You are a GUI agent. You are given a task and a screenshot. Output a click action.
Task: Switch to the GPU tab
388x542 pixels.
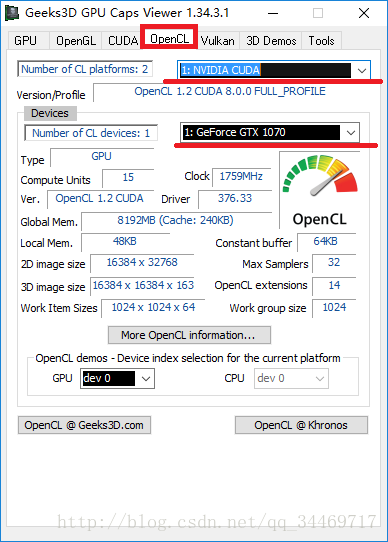[x=26, y=41]
